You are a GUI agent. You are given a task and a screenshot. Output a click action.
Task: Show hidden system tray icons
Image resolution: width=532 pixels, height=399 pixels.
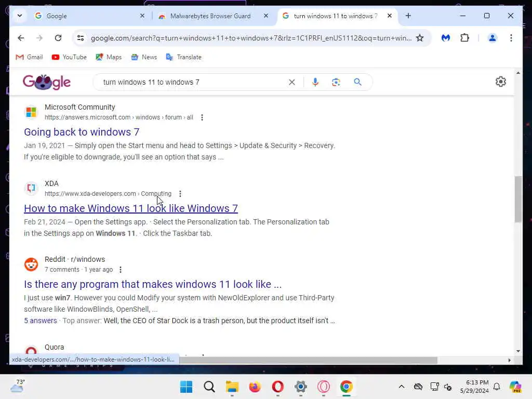pos(402,387)
